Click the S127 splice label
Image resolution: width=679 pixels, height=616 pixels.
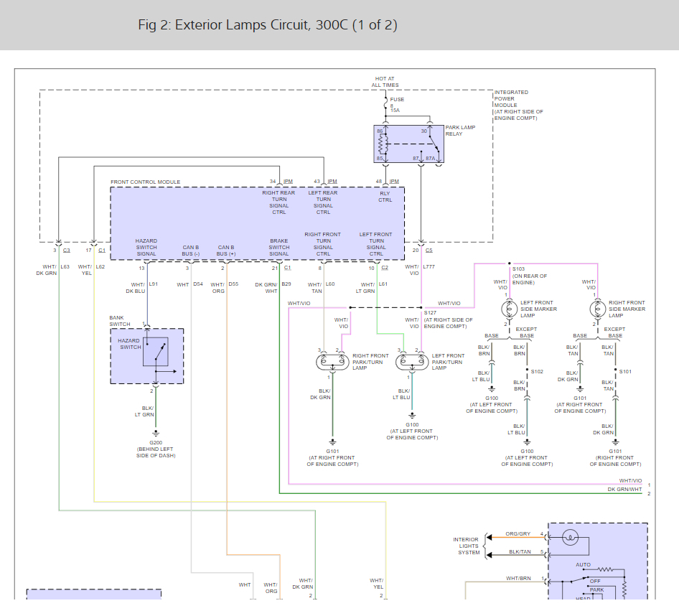pyautogui.click(x=430, y=313)
